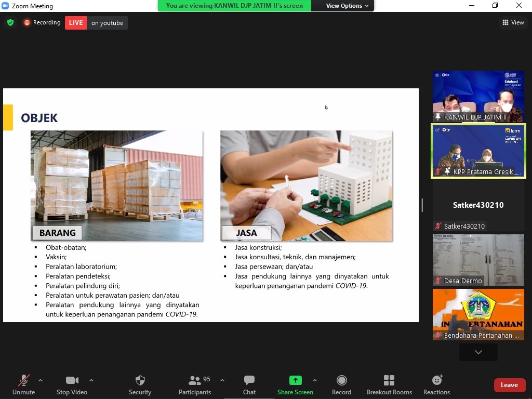Unmute the microphone

[24, 384]
